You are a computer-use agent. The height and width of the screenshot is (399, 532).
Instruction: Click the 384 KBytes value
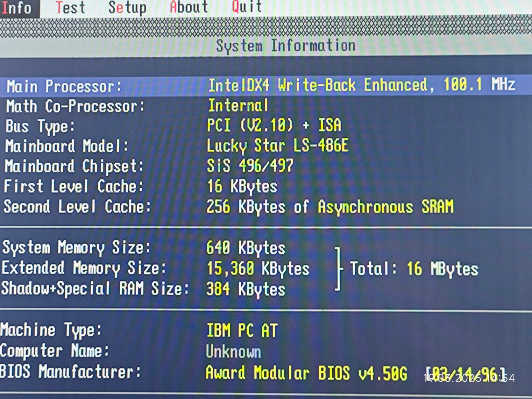[x=246, y=290]
